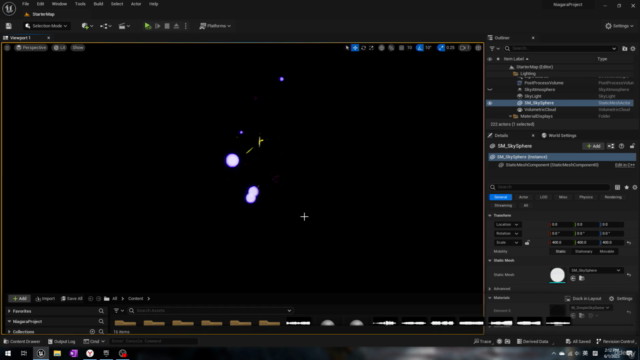Open the Location type dropdown
This screenshot has width=640, height=360.
507,224
